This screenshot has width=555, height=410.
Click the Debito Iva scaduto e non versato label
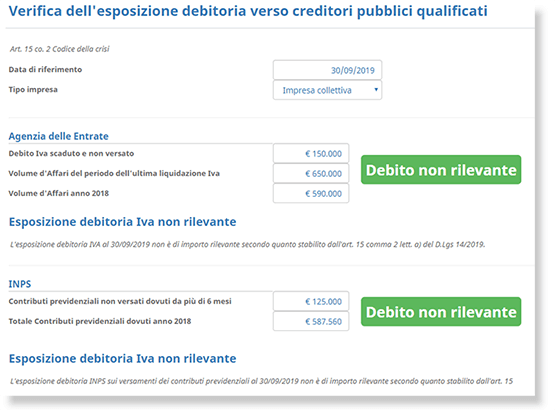71,153
